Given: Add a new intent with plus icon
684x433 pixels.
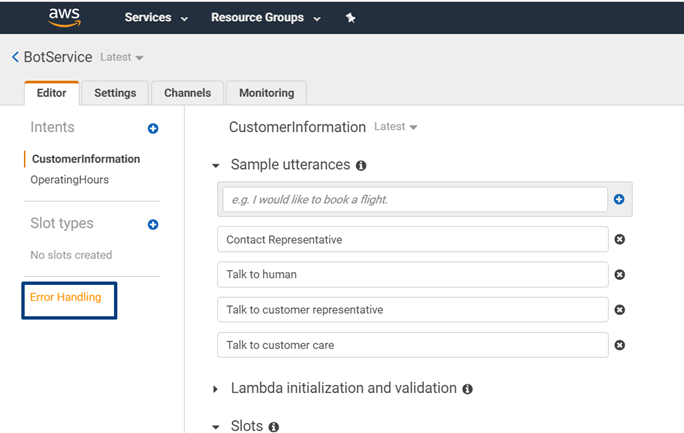Looking at the screenshot, I should pyautogui.click(x=153, y=128).
